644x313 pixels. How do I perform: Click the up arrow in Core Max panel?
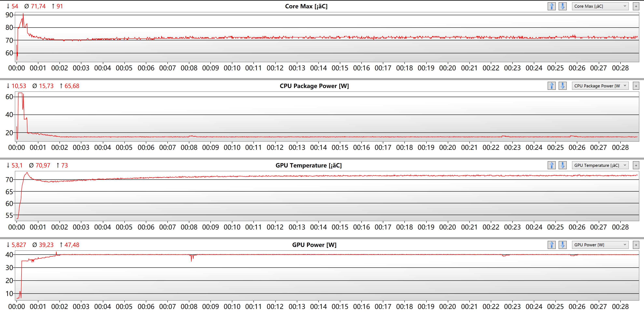pyautogui.click(x=551, y=6)
